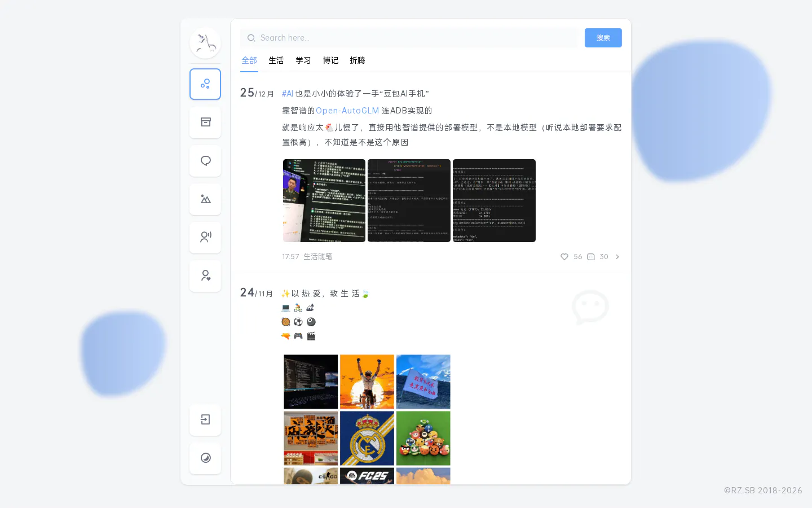Image resolution: width=812 pixels, height=508 pixels.
Task: Click the magnifier icon in search bar
Action: point(251,38)
